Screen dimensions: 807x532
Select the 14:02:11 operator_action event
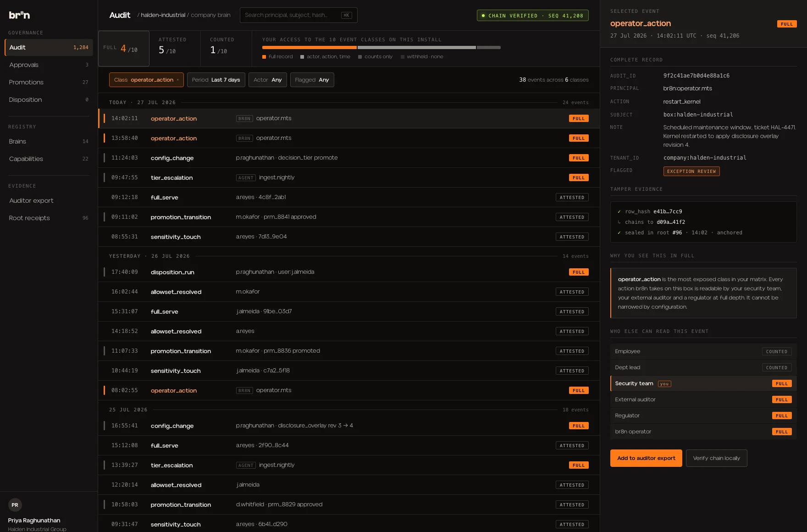click(349, 118)
